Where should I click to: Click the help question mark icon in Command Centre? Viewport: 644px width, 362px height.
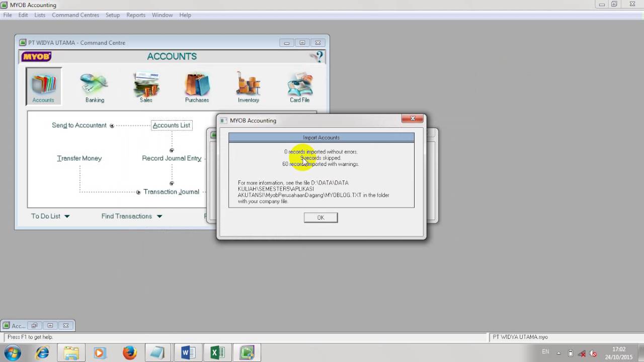point(317,56)
